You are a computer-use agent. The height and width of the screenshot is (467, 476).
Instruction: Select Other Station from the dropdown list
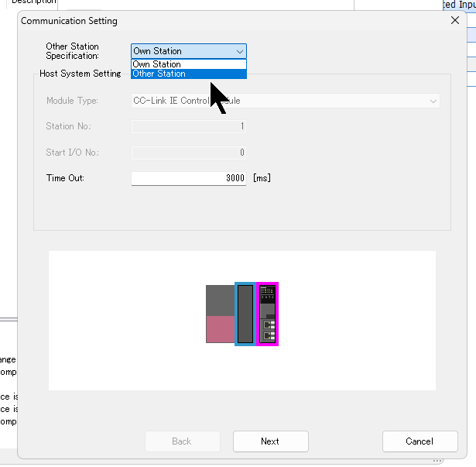point(189,74)
